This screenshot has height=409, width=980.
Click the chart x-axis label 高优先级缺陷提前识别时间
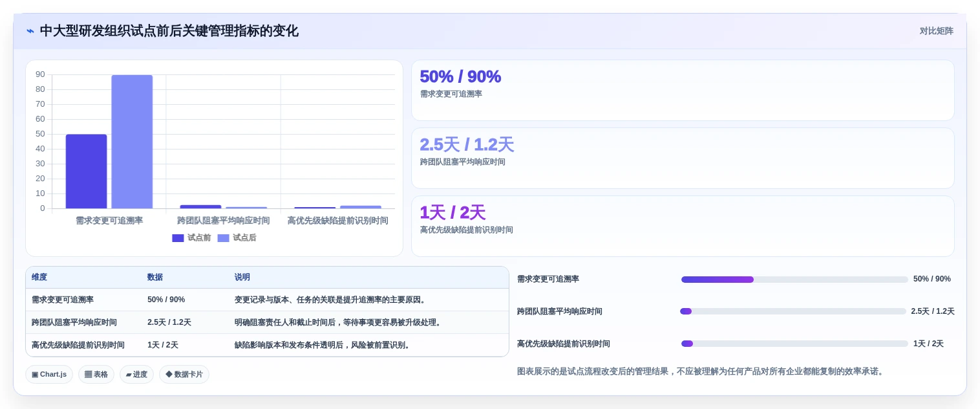tap(338, 221)
